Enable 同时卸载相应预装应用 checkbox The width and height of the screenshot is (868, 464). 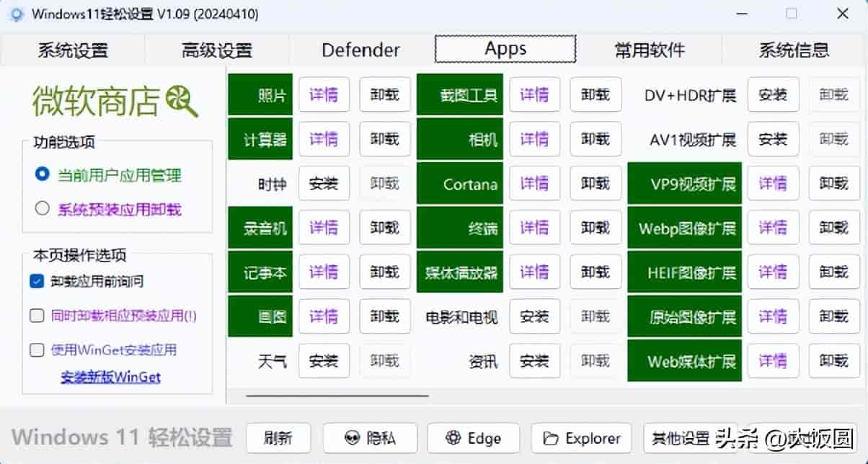(37, 316)
